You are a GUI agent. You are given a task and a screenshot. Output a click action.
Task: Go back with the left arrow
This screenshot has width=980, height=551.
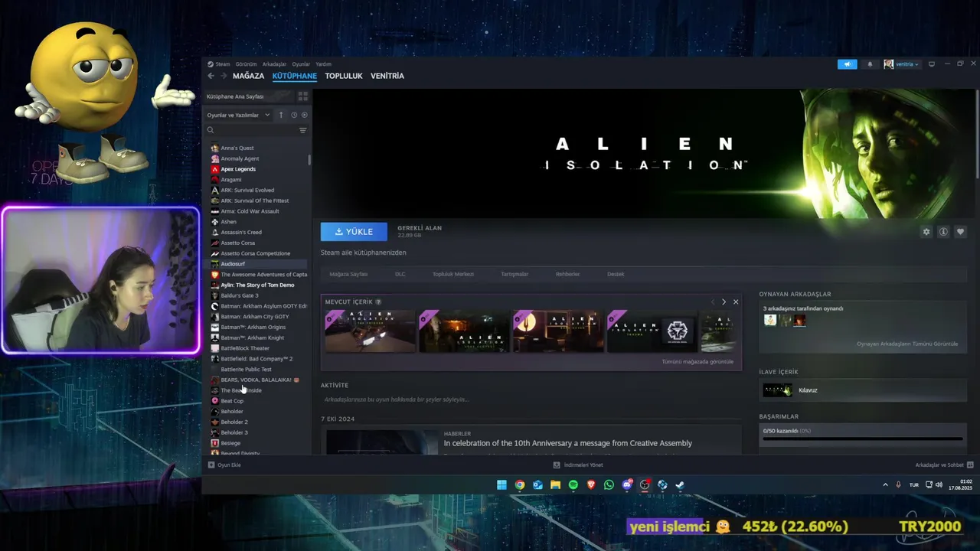[211, 76]
